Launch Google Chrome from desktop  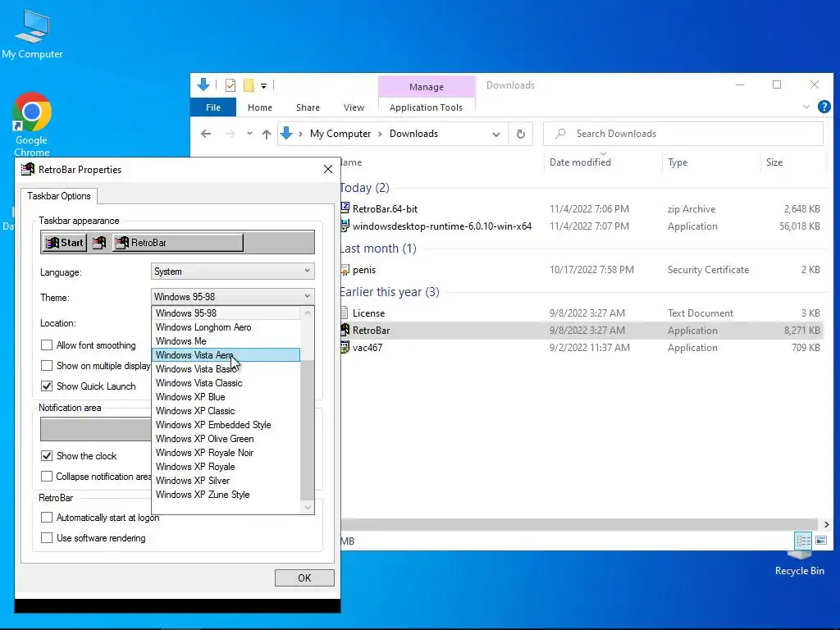(x=32, y=125)
